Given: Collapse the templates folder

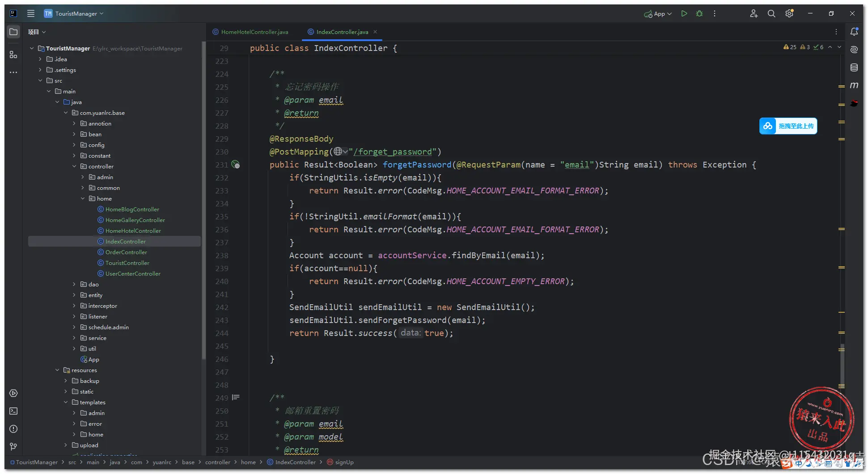Looking at the screenshot, I should [66, 402].
